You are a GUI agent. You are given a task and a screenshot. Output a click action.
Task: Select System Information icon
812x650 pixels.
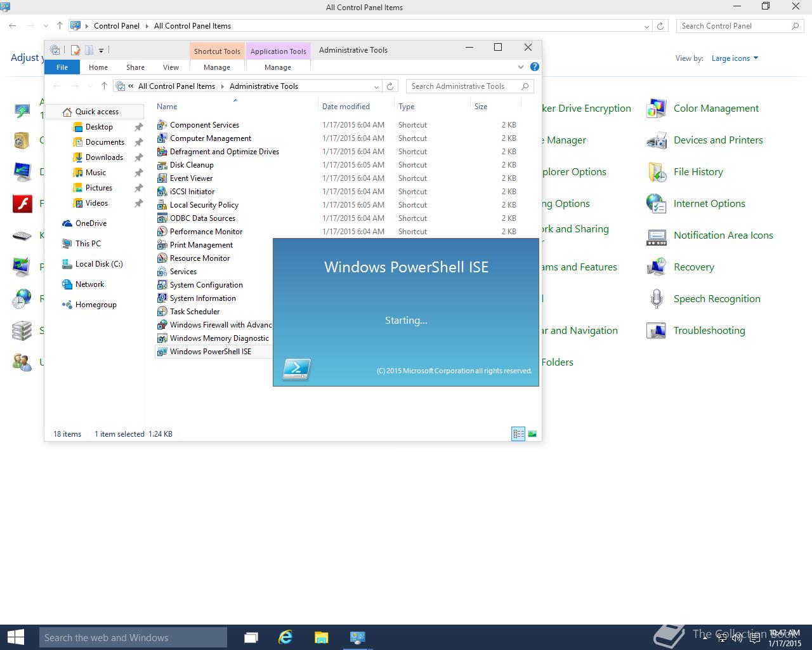click(162, 298)
